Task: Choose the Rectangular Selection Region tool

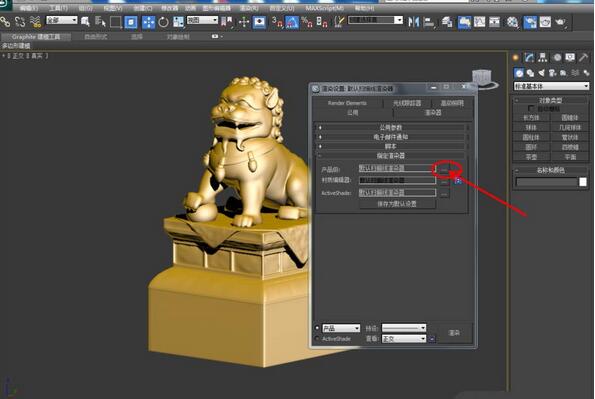Action: click(115, 22)
